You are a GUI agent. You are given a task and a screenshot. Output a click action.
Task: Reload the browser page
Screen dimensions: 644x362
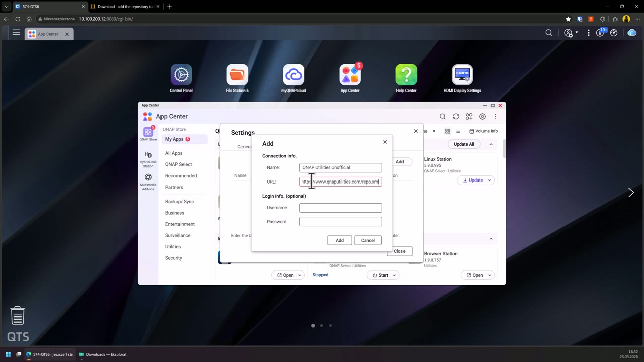(x=18, y=19)
